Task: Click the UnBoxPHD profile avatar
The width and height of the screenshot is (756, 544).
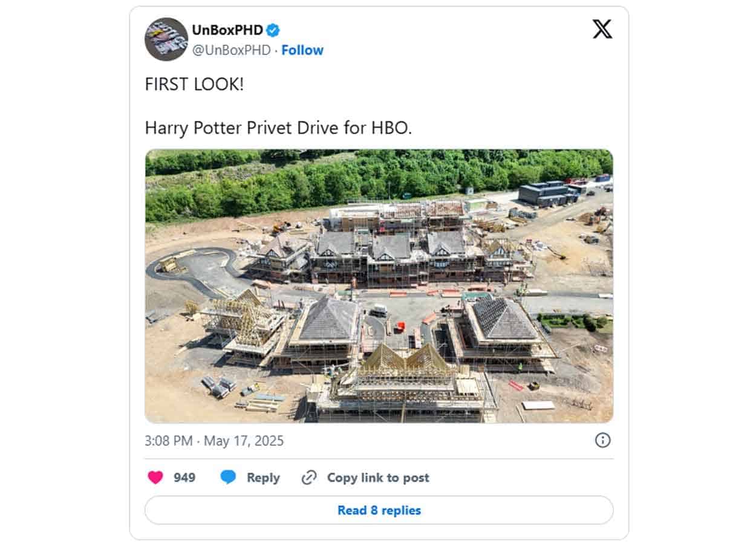Action: pyautogui.click(x=166, y=39)
